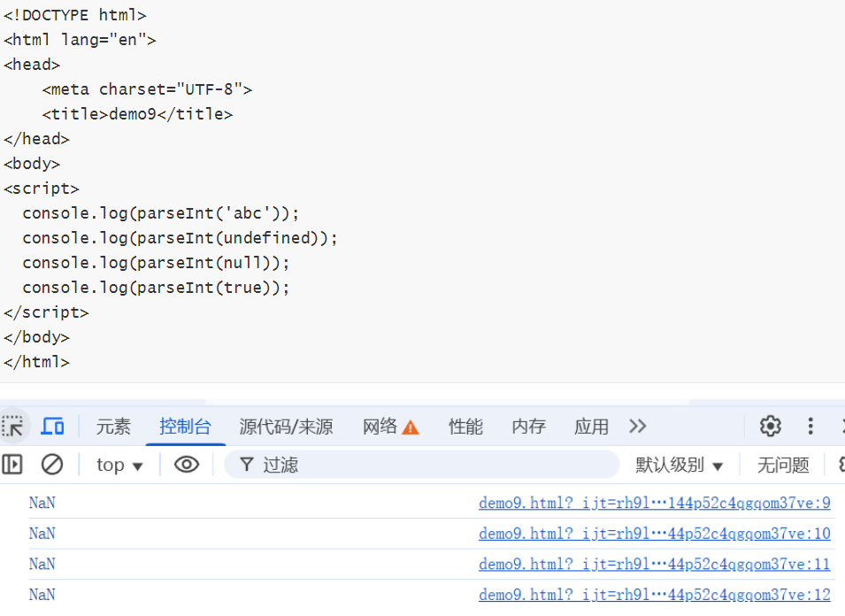Click the network warning triangle icon
This screenshot has width=845, height=616.
pyautogui.click(x=411, y=427)
